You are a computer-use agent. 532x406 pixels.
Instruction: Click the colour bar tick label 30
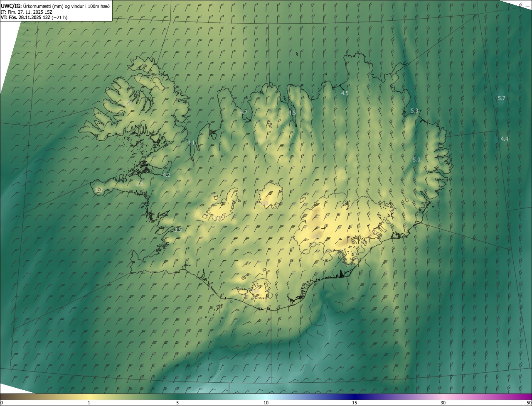pos(443,403)
